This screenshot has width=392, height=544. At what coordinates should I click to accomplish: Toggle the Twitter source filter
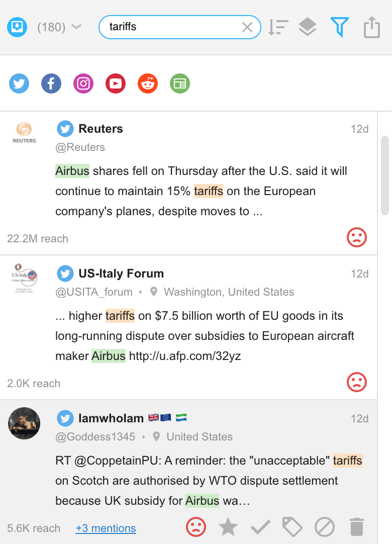tap(19, 83)
